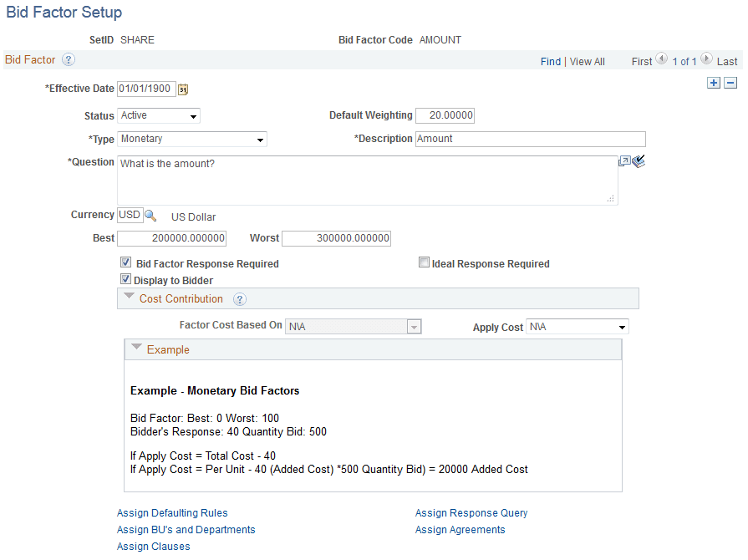
Task: Click the next record arrow near Last
Action: [x=706, y=59]
